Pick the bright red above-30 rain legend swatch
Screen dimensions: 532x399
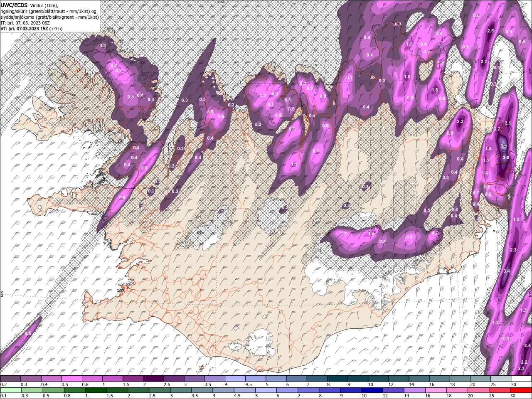[521, 390]
